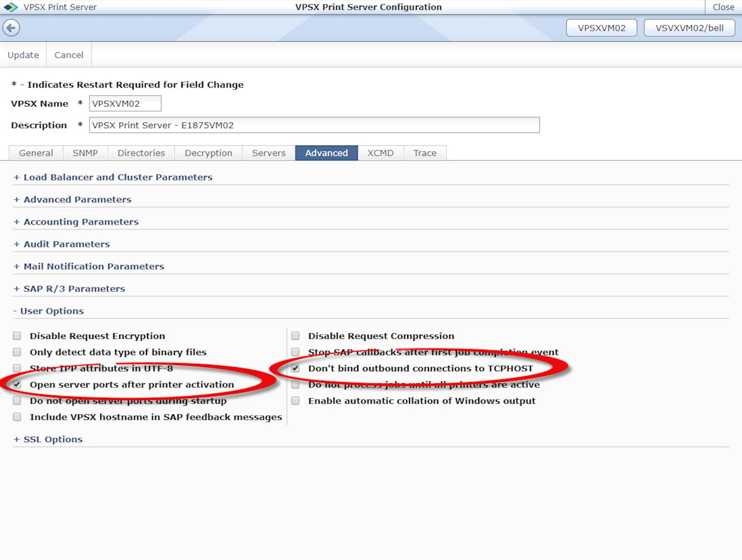Click Close in the top right corner
742x560 pixels.
click(x=723, y=7)
